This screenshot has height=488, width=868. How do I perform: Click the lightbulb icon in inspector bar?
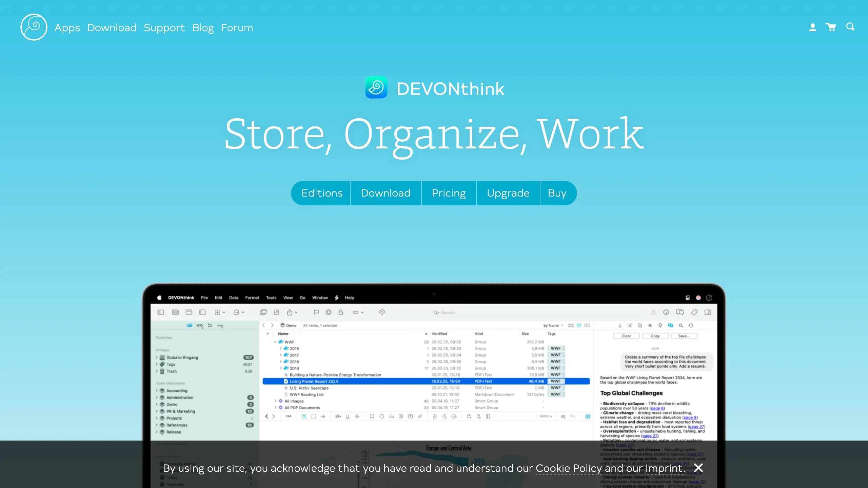pos(660,325)
